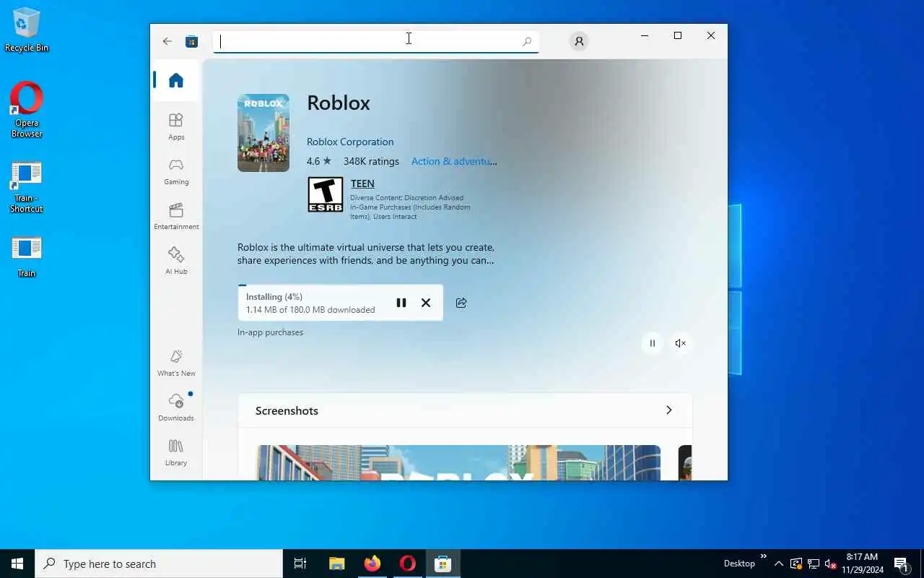The width and height of the screenshot is (924, 578).
Task: Open the TEEN rating link
Action: (362, 184)
